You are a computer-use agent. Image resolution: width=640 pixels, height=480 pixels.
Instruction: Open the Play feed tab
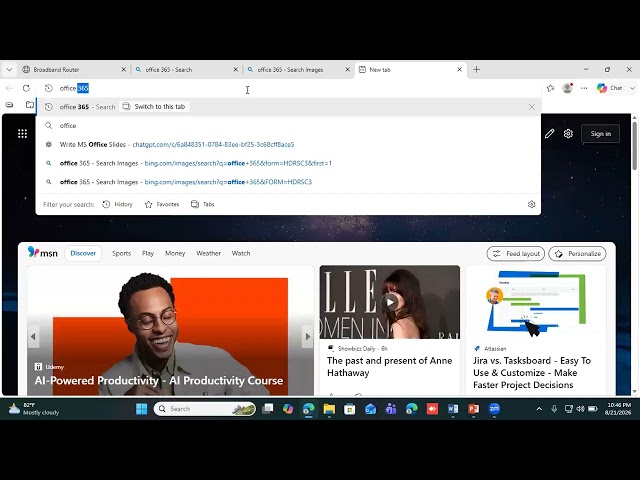(148, 253)
